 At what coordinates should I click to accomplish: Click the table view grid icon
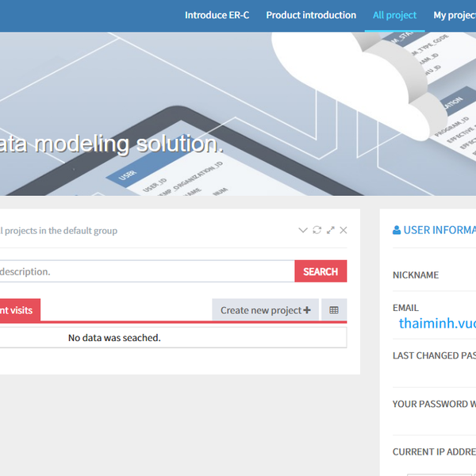pos(334,310)
